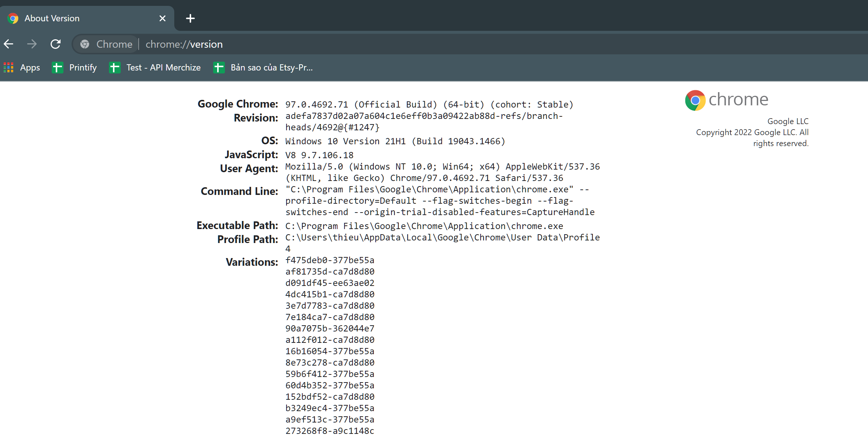The height and width of the screenshot is (435, 868).
Task: Open the Test - API Merchize bookmark
Action: [155, 68]
